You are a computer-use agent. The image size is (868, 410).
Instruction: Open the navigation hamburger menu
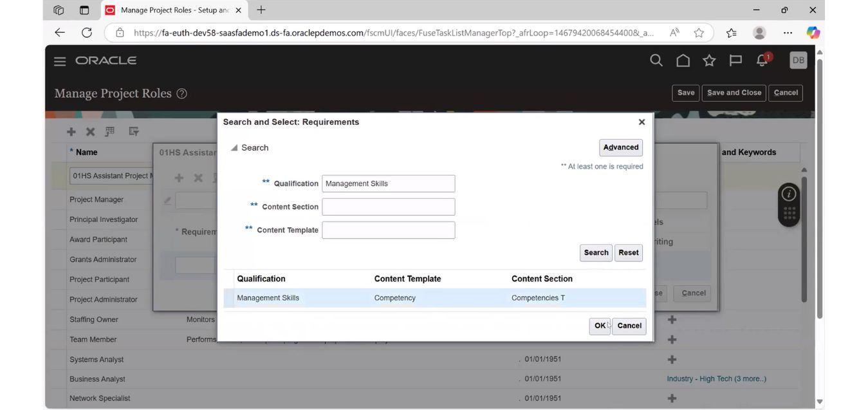tap(59, 61)
